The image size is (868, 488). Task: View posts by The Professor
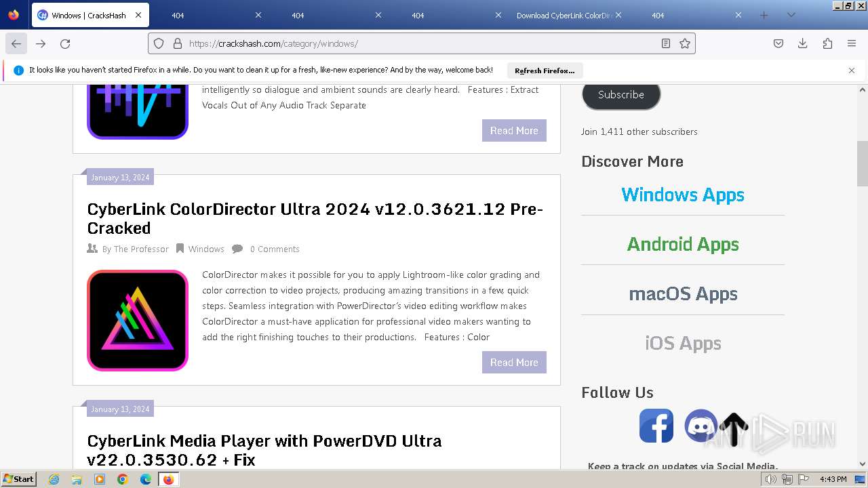(x=141, y=249)
